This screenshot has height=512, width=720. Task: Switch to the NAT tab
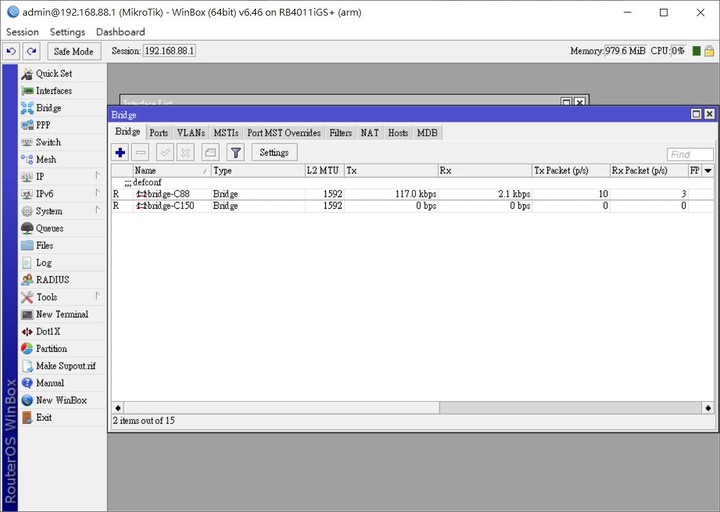(x=370, y=133)
